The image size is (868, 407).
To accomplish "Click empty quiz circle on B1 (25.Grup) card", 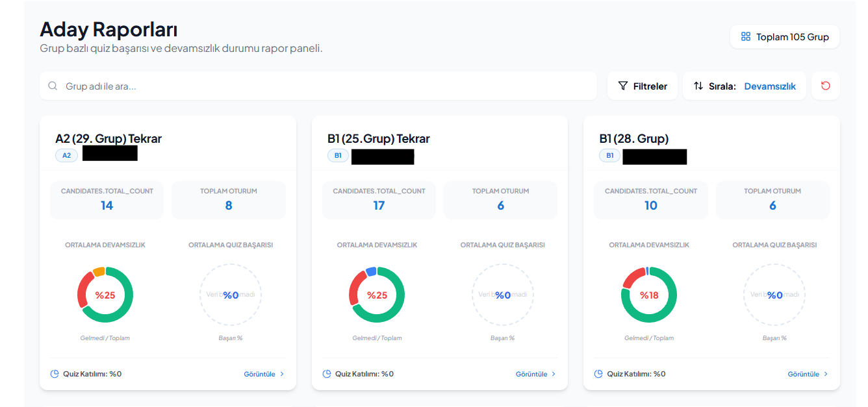I will (x=503, y=295).
